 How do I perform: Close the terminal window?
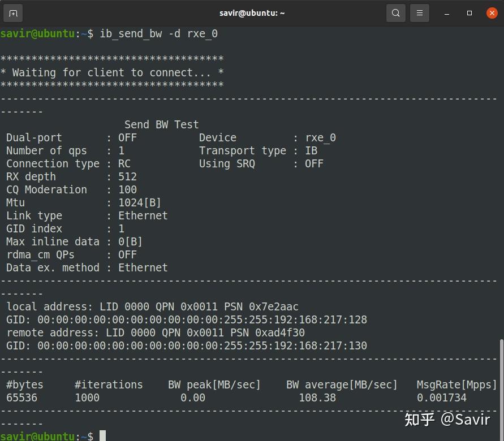point(492,13)
